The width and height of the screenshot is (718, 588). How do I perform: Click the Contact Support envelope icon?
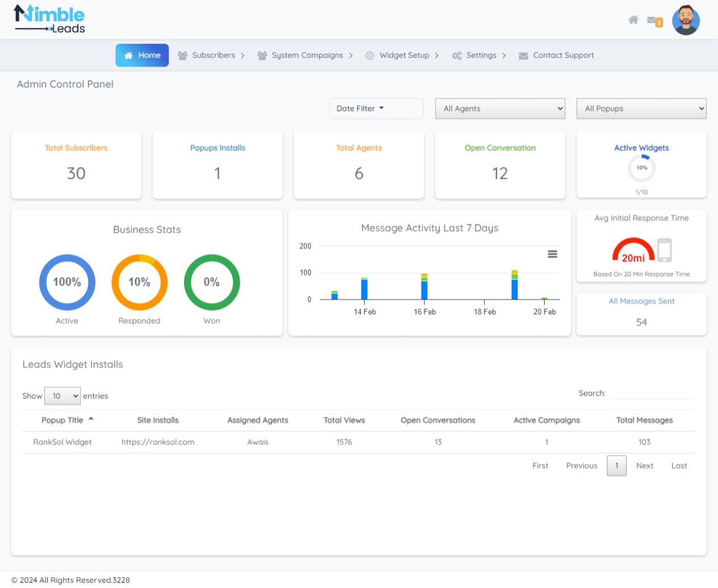tap(523, 56)
